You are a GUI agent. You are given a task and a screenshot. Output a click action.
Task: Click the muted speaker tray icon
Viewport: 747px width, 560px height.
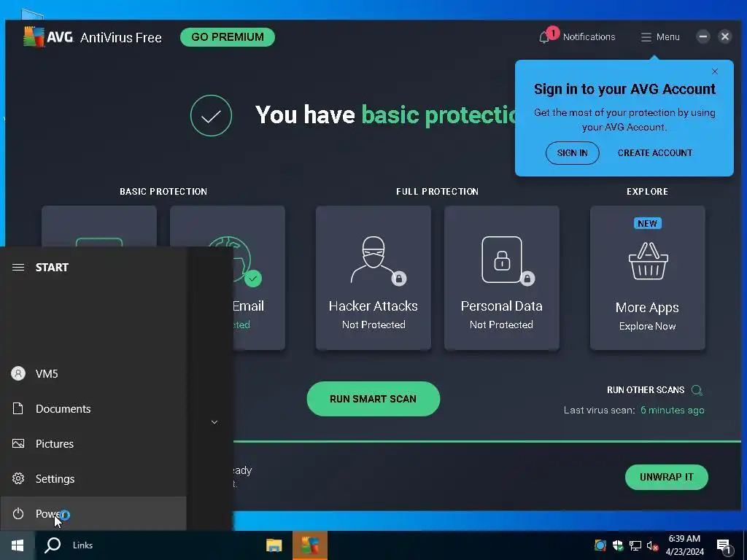(652, 545)
